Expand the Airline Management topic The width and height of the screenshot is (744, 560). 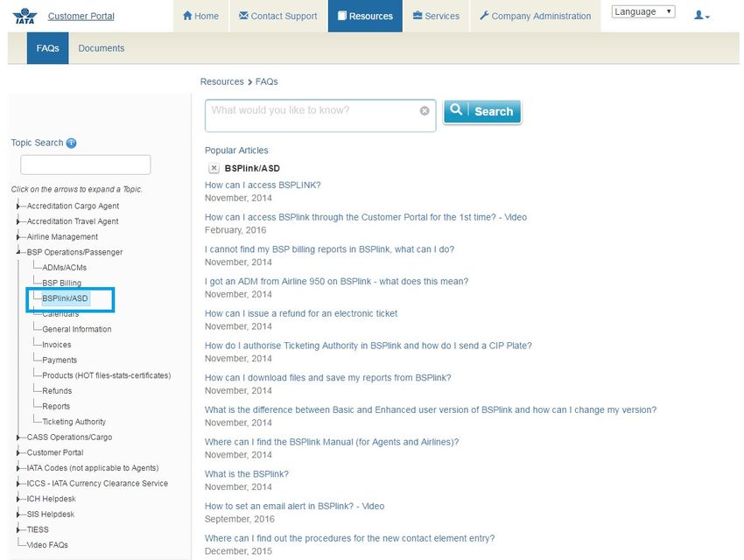point(18,237)
